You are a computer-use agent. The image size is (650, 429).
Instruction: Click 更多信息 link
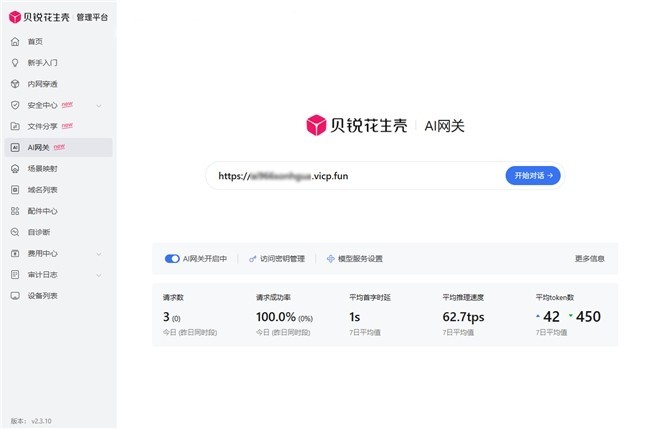point(589,259)
